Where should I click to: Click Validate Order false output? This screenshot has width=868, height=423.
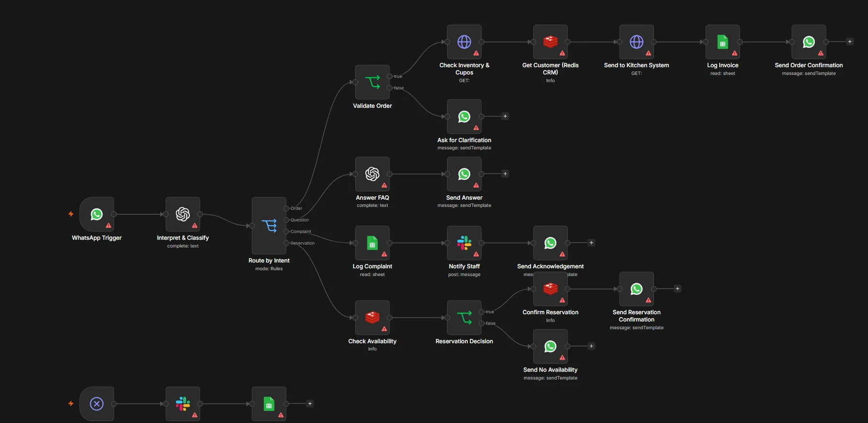point(390,88)
